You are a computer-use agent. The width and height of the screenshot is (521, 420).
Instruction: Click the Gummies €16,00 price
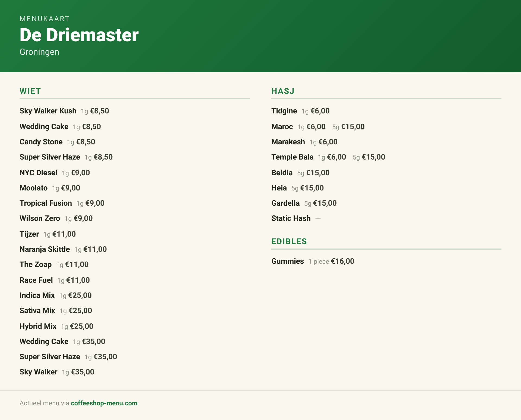pyautogui.click(x=343, y=261)
